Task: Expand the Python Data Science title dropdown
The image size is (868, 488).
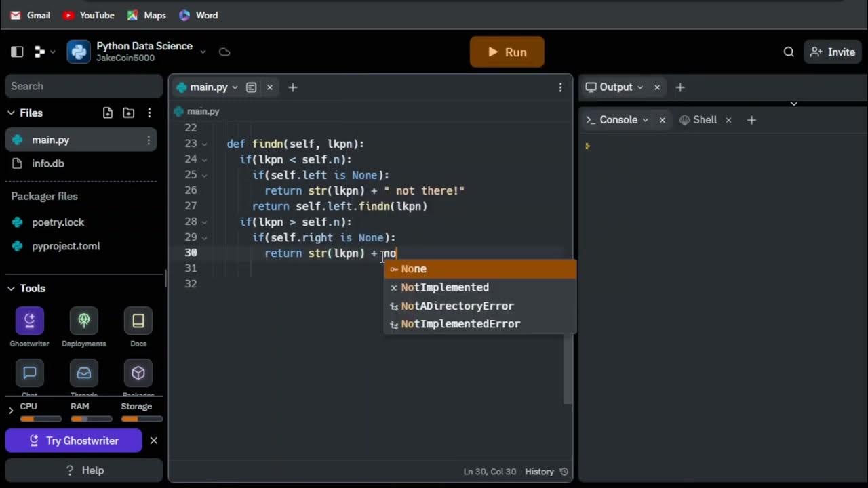Action: tap(203, 52)
